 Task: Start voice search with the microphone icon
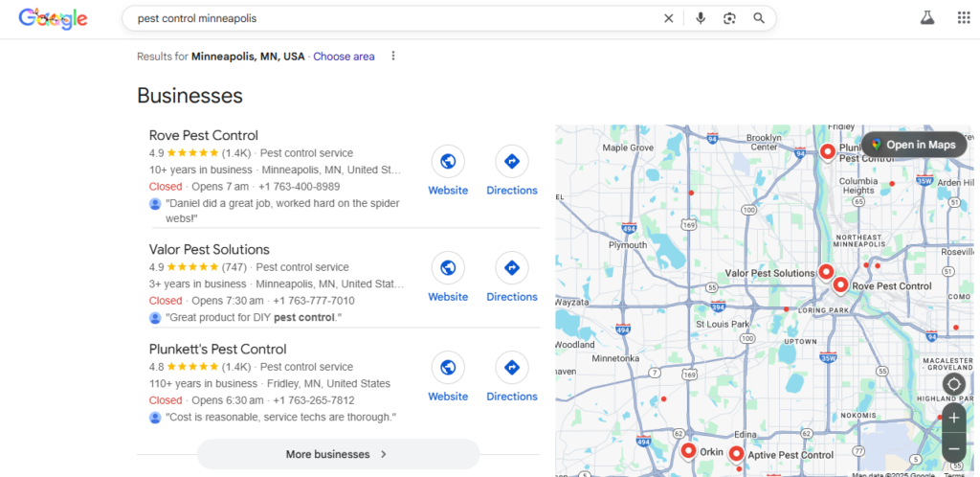pyautogui.click(x=701, y=19)
